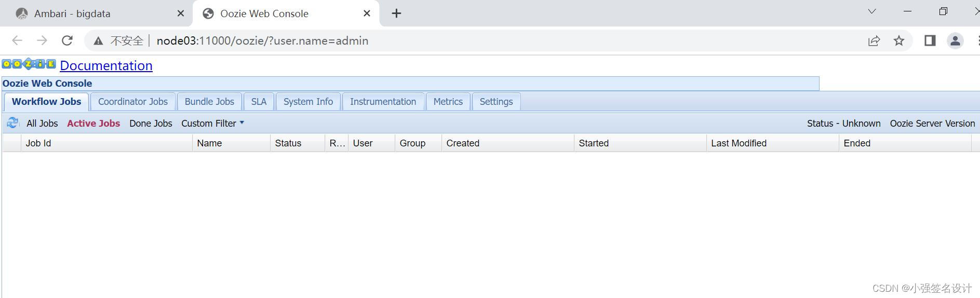Sort by the Created column header
The image size is (980, 298).
[508, 143]
